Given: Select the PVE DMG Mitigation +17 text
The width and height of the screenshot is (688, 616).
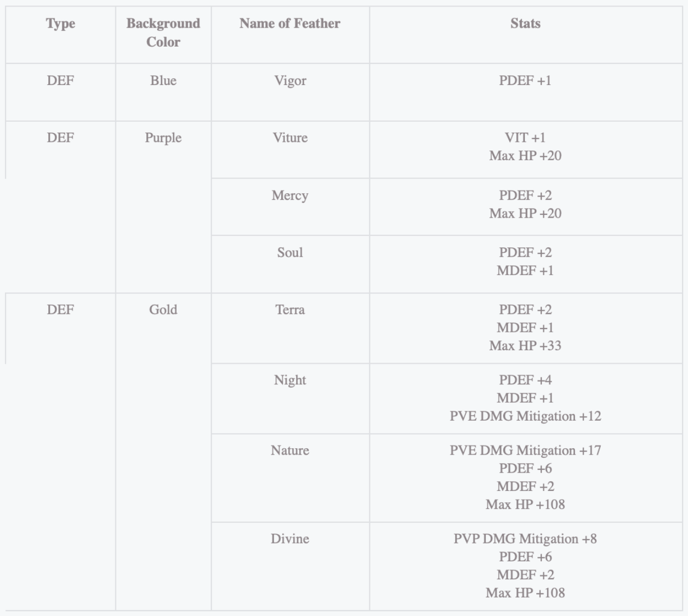Looking at the screenshot, I should pos(525,450).
